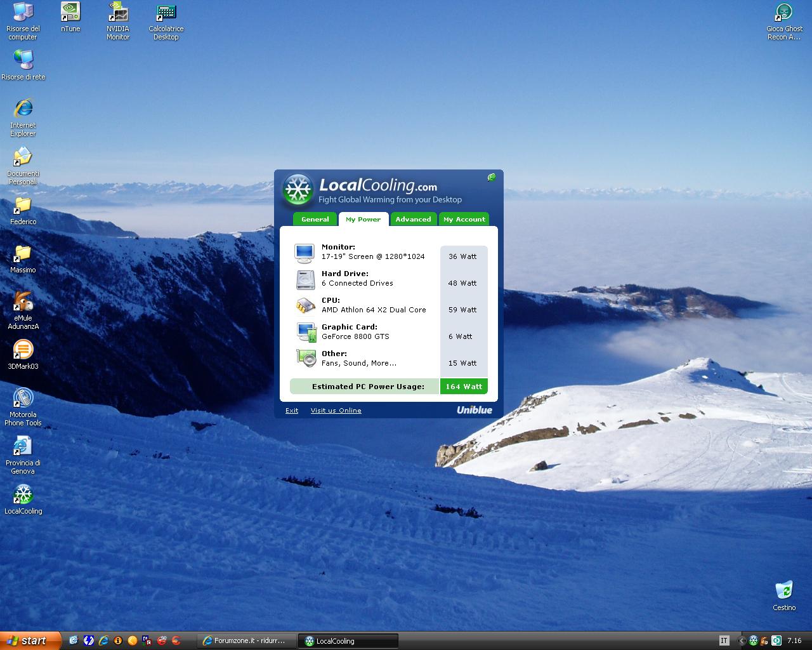Click the Risorse di rete icon
This screenshot has height=650, width=812.
[23, 65]
